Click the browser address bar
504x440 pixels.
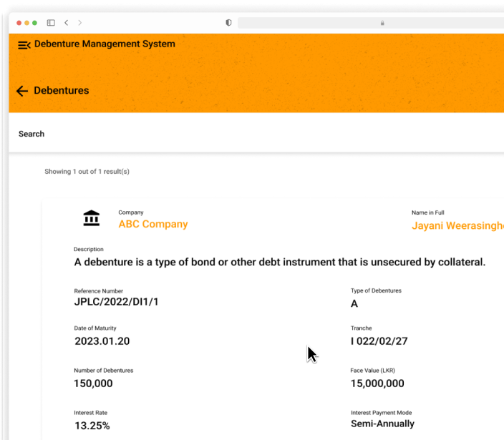371,23
